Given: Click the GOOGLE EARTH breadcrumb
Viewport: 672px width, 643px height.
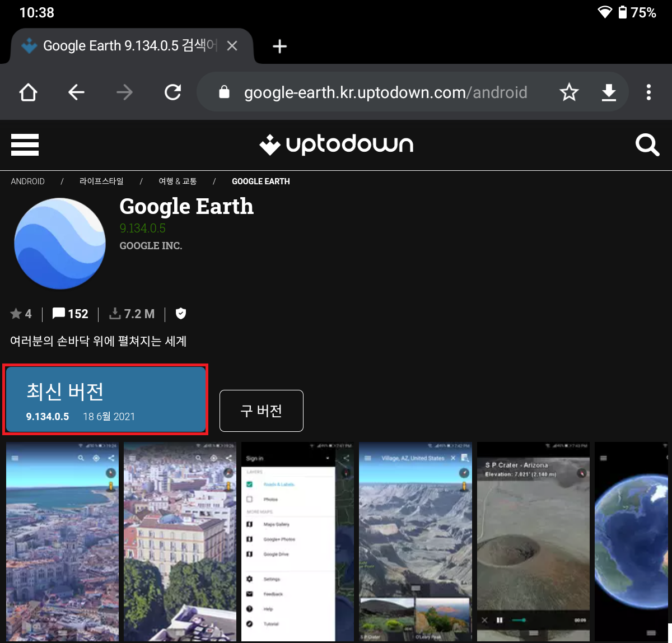Looking at the screenshot, I should (x=261, y=181).
